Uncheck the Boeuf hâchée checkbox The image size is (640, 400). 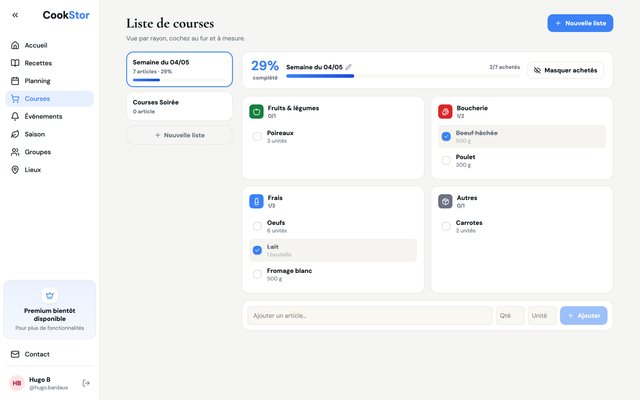(x=446, y=136)
